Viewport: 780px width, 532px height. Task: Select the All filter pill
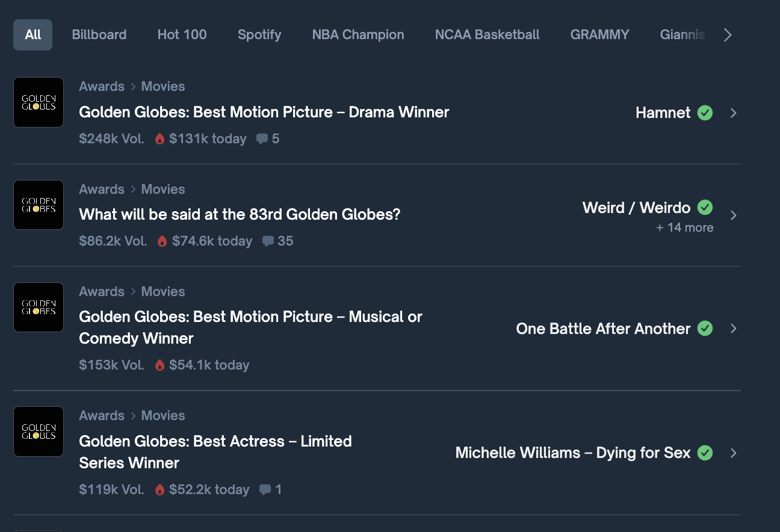coord(32,34)
